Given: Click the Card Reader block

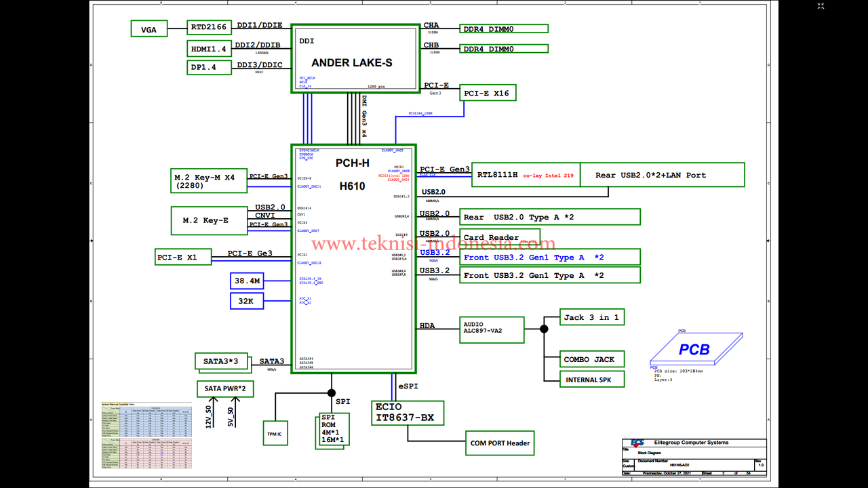Looking at the screenshot, I should click(x=500, y=238).
